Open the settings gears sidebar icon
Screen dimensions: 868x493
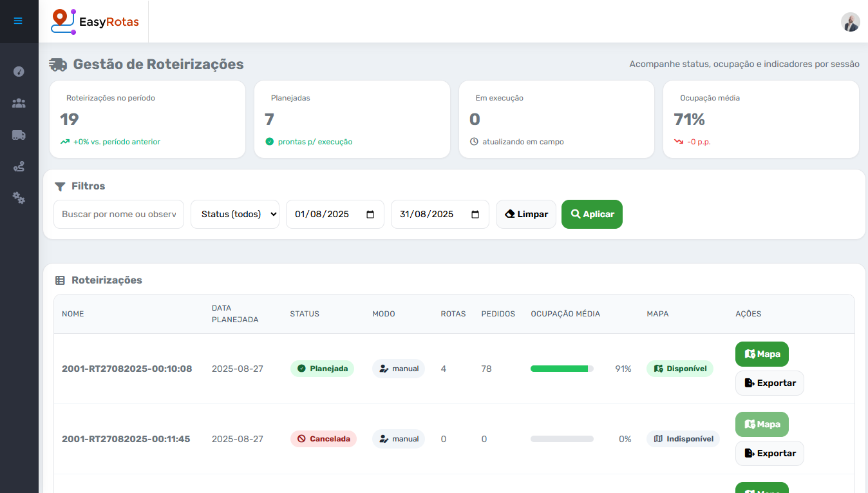[19, 198]
